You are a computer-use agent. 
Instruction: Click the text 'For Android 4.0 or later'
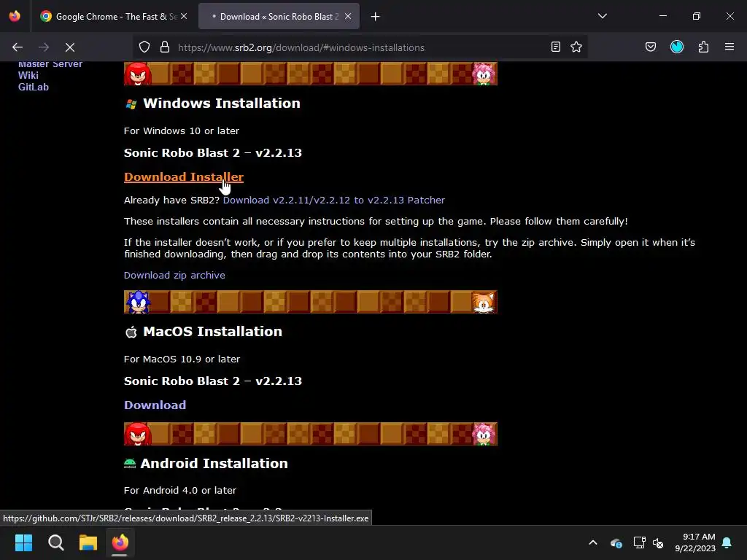180,491
